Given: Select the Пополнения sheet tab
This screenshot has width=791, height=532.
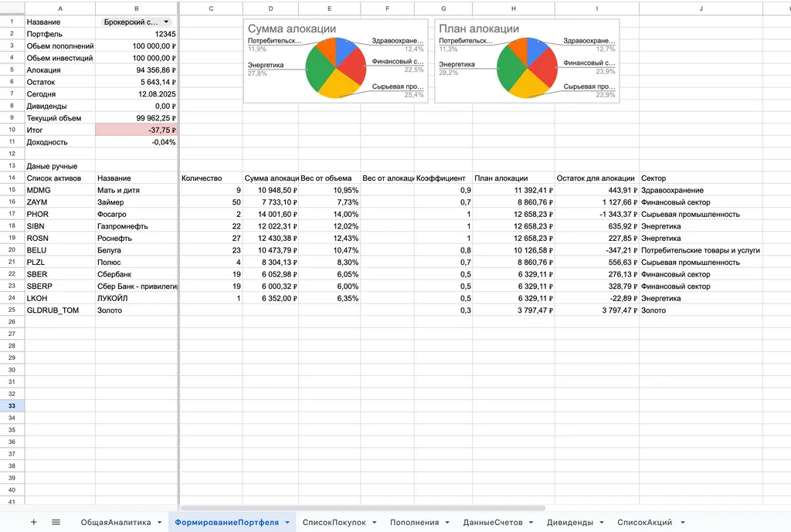Looking at the screenshot, I should [414, 522].
